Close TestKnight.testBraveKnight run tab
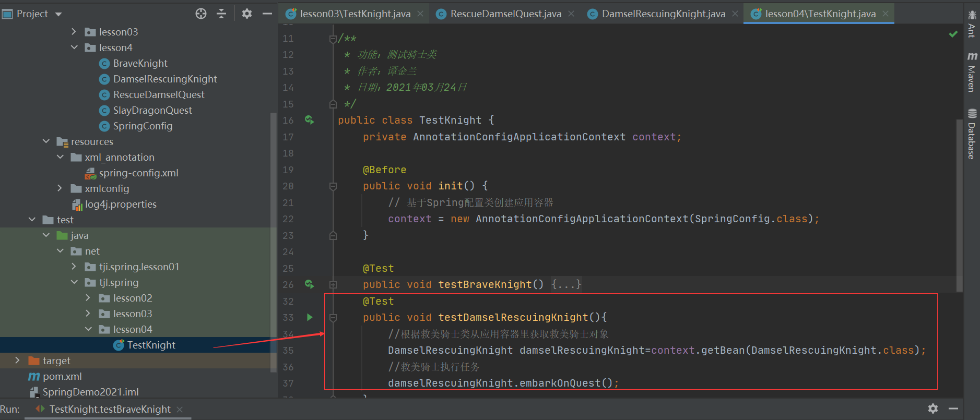980x420 pixels. (180, 410)
